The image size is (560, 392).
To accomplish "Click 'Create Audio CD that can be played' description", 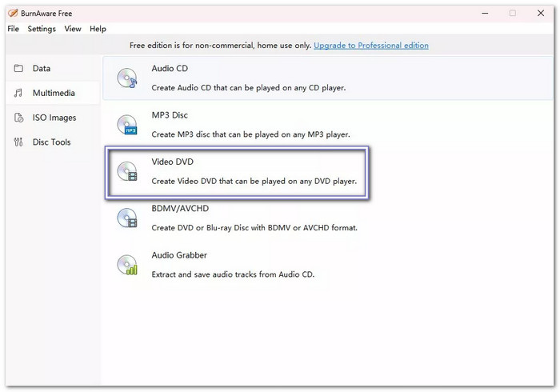I will [x=249, y=88].
